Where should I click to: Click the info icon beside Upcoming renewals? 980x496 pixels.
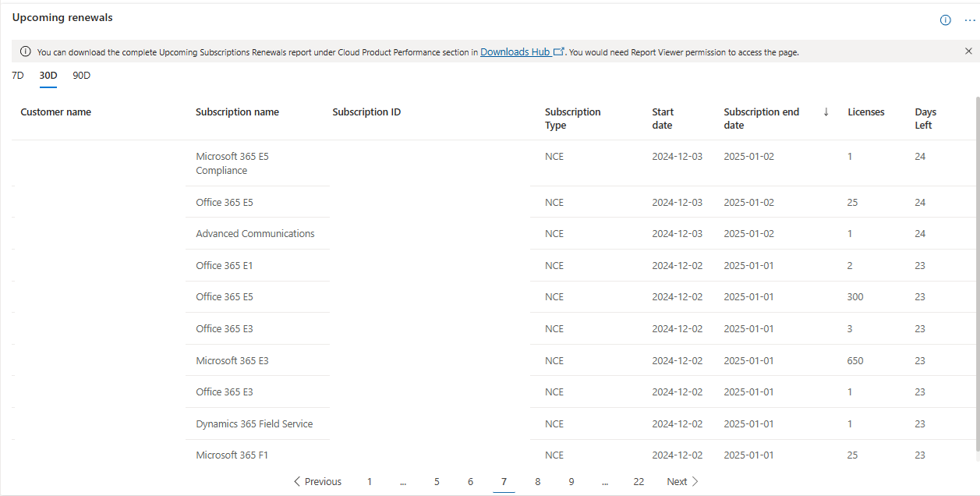(x=945, y=20)
